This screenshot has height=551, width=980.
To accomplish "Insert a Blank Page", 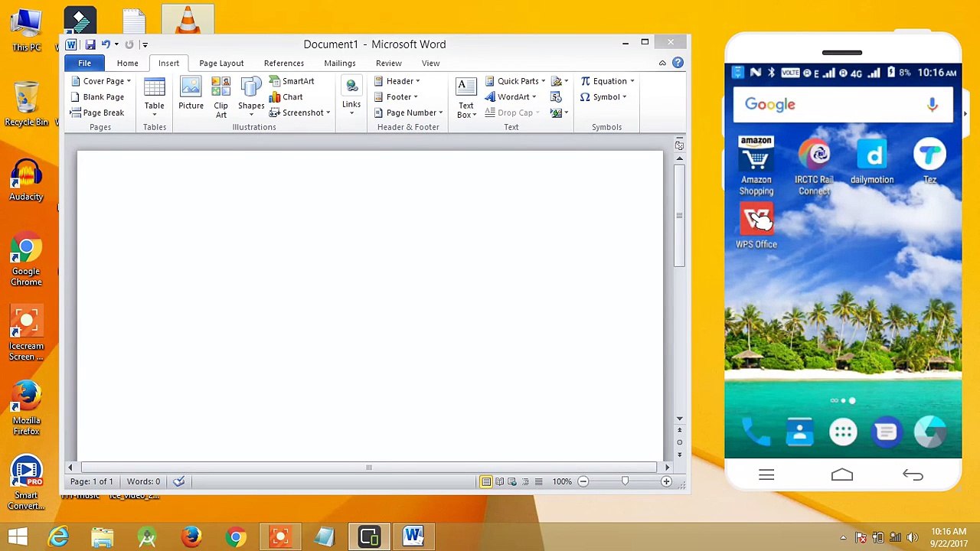I will 97,97.
